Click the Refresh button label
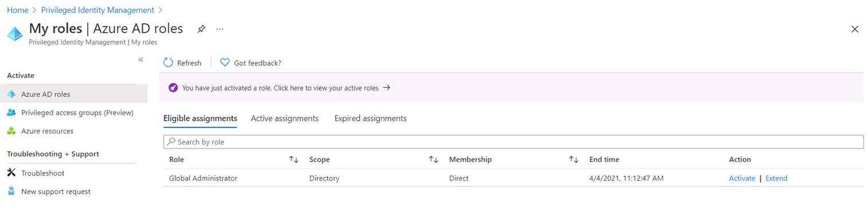This screenshot has height=211, width=868. [x=189, y=62]
